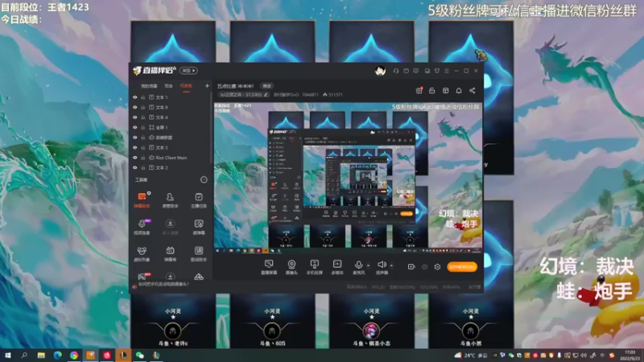Screen dimensions: 644x362
Task: Hide the 全屏 1 source
Action: tap(134, 127)
